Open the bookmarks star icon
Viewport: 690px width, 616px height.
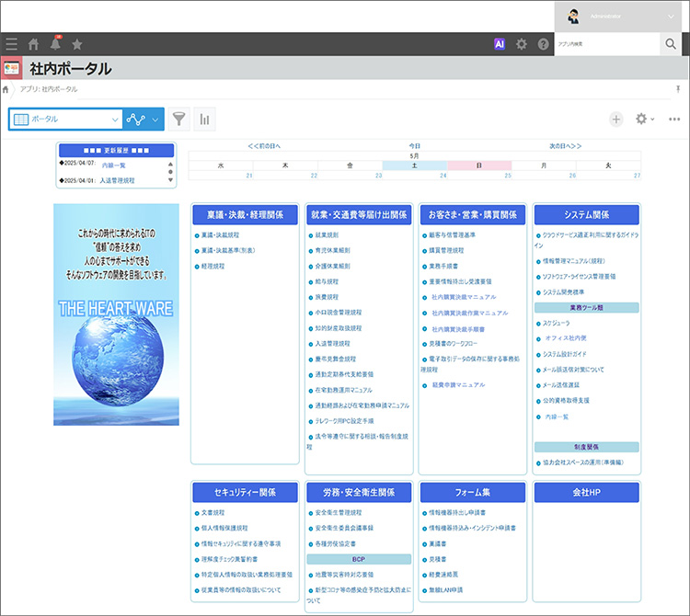coord(77,44)
